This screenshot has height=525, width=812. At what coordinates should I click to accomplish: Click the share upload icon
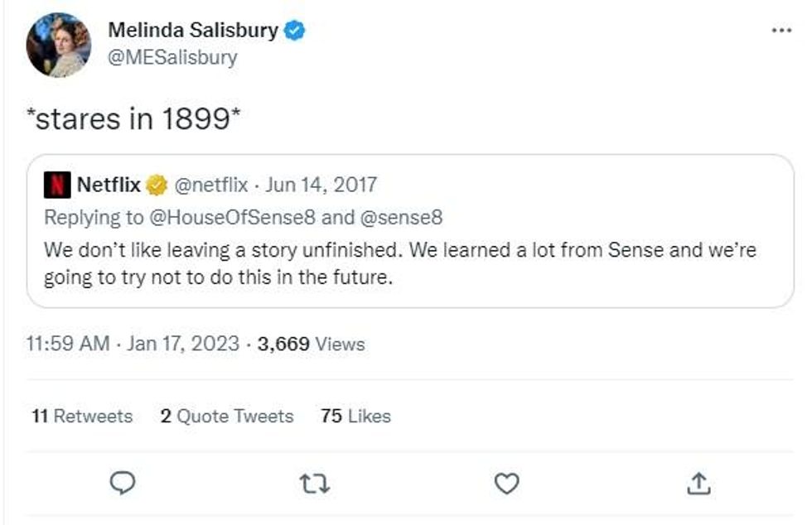[x=699, y=483]
